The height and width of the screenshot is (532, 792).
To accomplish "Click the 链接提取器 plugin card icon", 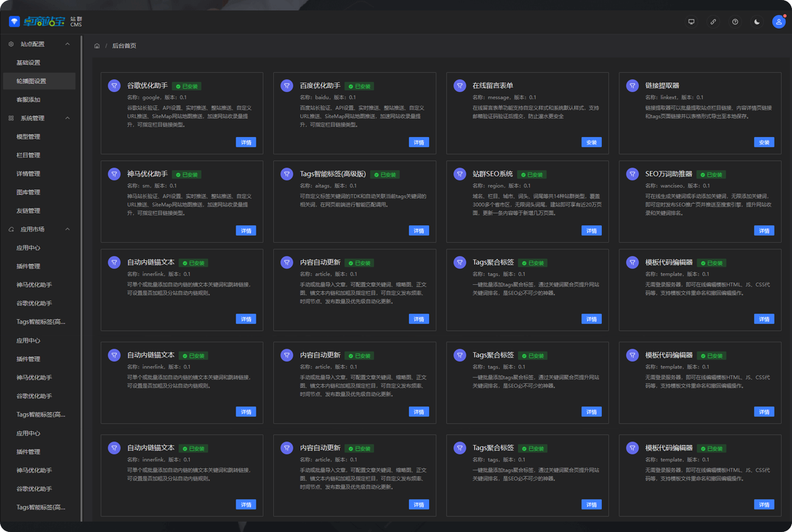I will coord(632,86).
